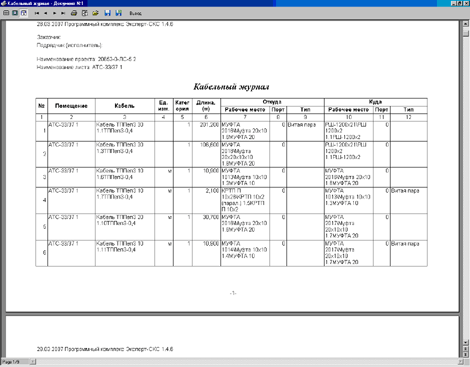Image resolution: width=470 pixels, height=367 pixels.
Task: Go to the first page of report
Action: point(37,13)
